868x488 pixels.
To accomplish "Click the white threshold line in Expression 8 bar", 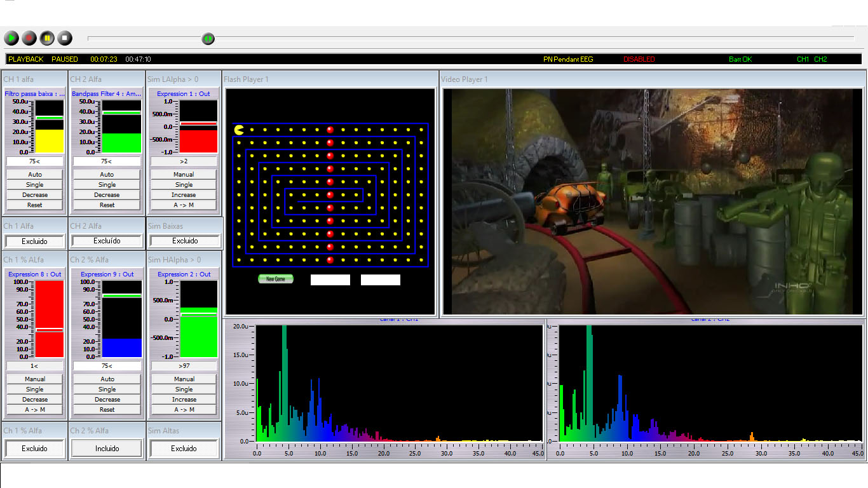I will (x=49, y=330).
